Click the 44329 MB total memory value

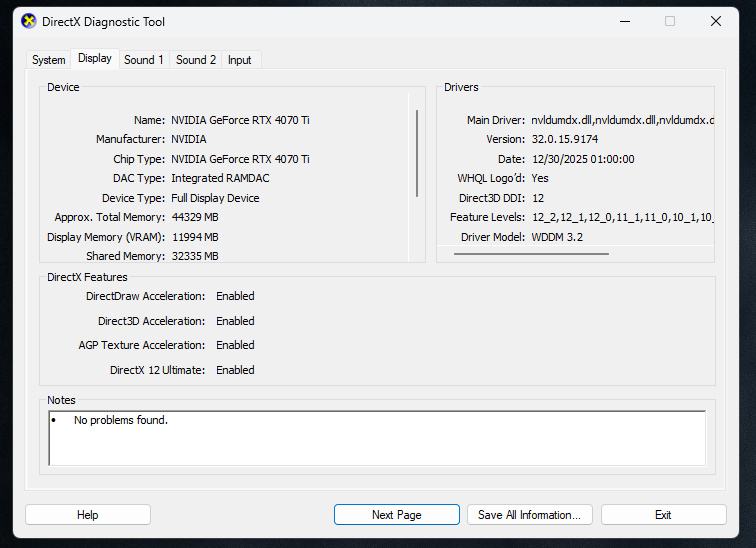point(195,217)
